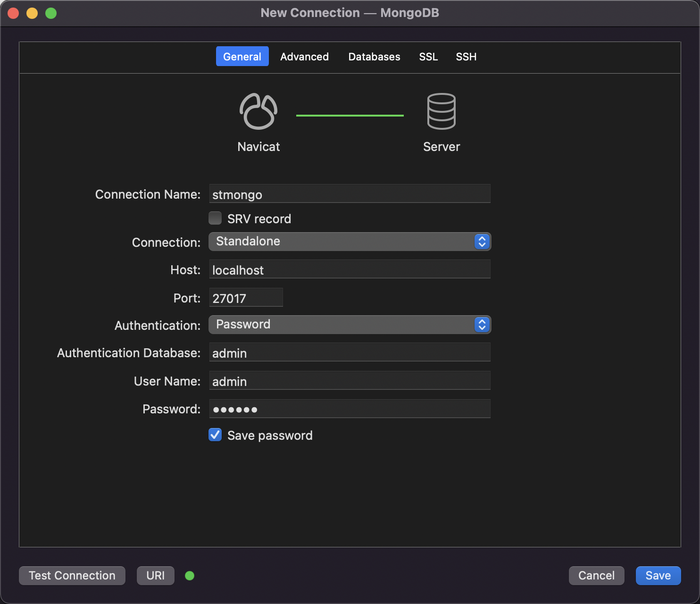The height and width of the screenshot is (604, 700).
Task: Click the Test Connection button
Action: tap(72, 576)
